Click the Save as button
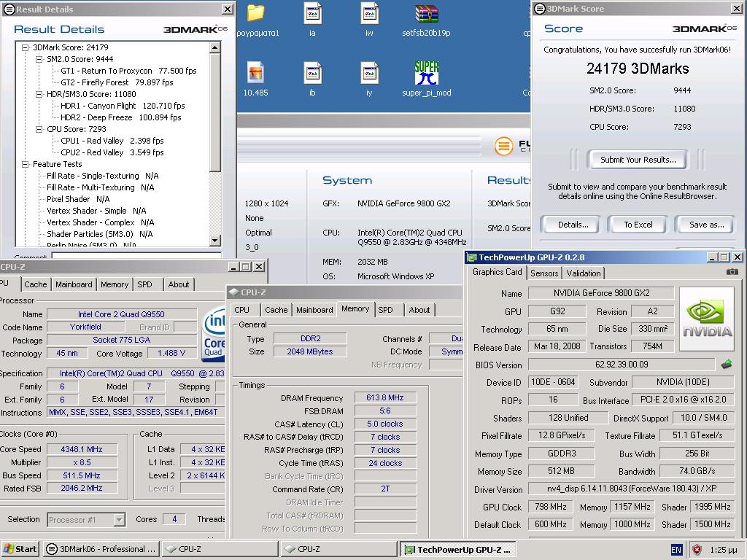The height and width of the screenshot is (560, 747). click(x=706, y=225)
